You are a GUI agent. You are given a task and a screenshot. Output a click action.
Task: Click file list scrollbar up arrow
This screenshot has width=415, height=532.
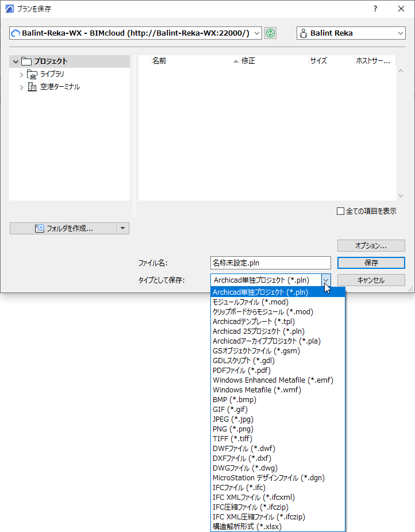pyautogui.click(x=401, y=71)
